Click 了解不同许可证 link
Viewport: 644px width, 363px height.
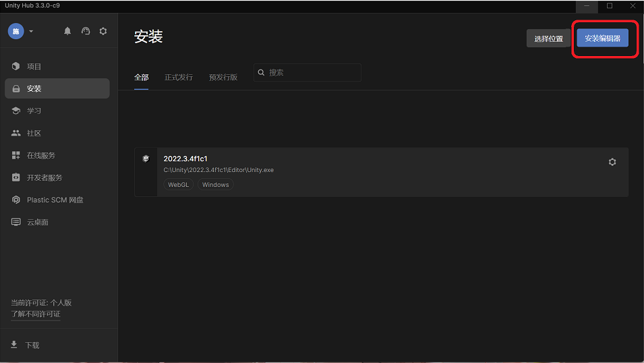[x=36, y=314]
